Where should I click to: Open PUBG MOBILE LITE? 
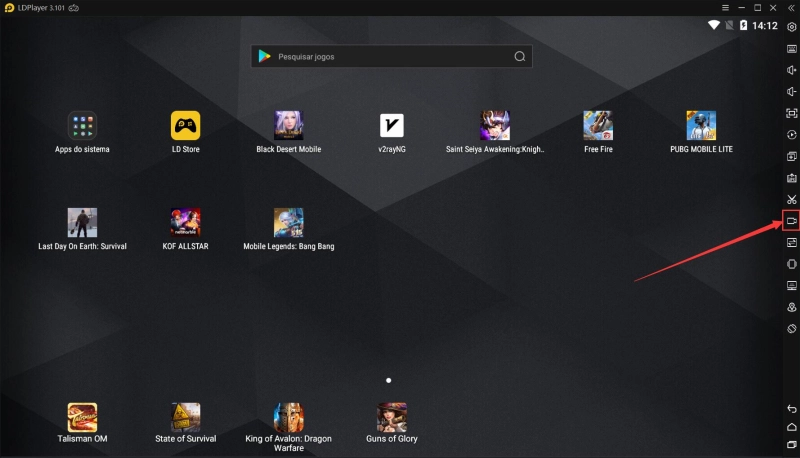click(x=701, y=125)
